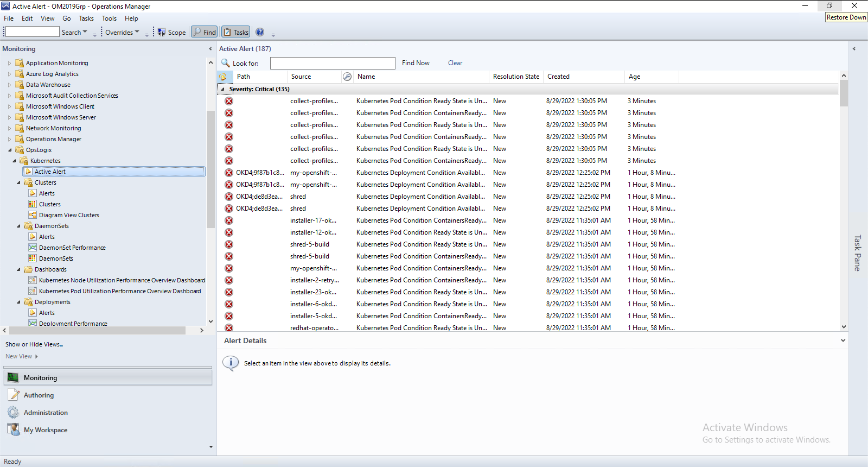Click the Show or Hide Views link

pyautogui.click(x=34, y=344)
